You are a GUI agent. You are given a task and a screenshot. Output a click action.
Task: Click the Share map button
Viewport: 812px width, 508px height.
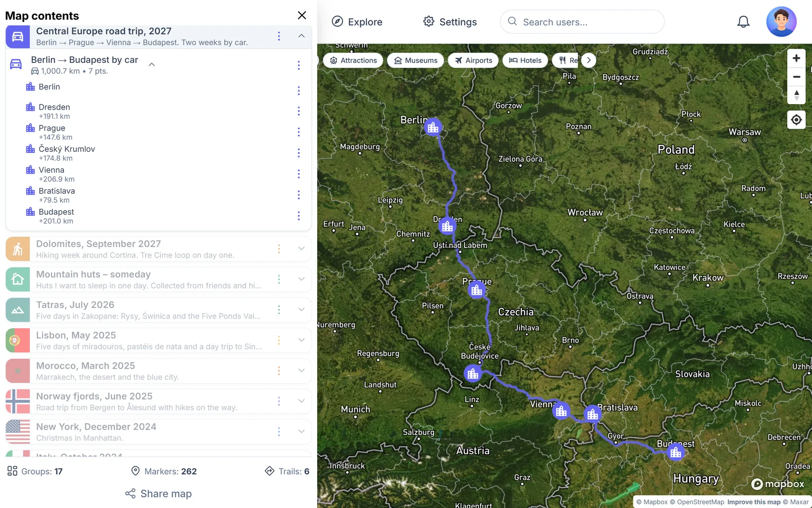(x=158, y=494)
